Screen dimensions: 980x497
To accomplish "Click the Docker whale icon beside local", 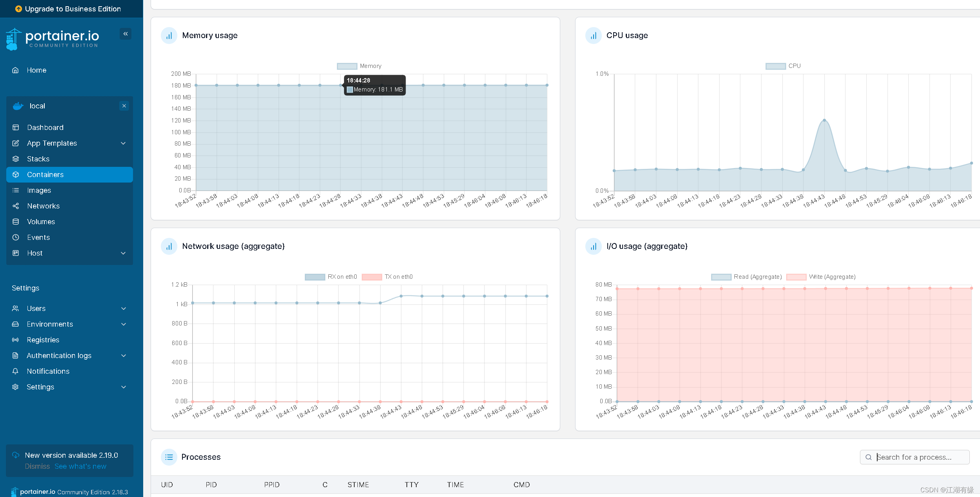I will [18, 106].
